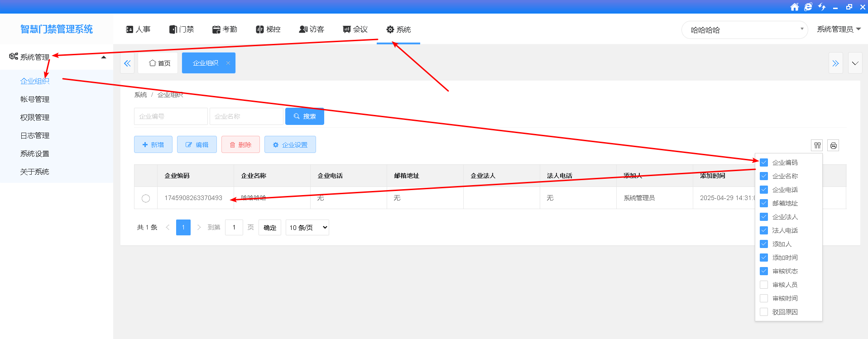Image resolution: width=868 pixels, height=339 pixels.
Task: Open the 系统管理员 user menu
Action: (838, 29)
